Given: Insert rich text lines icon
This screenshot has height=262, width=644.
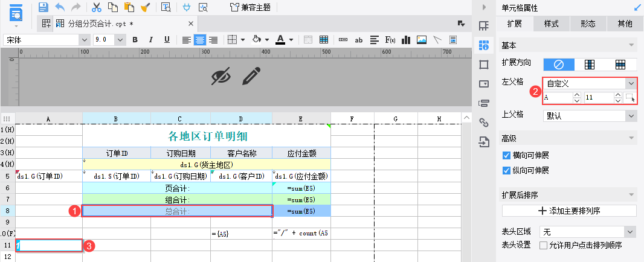Looking at the screenshot, I should pyautogui.click(x=374, y=40).
